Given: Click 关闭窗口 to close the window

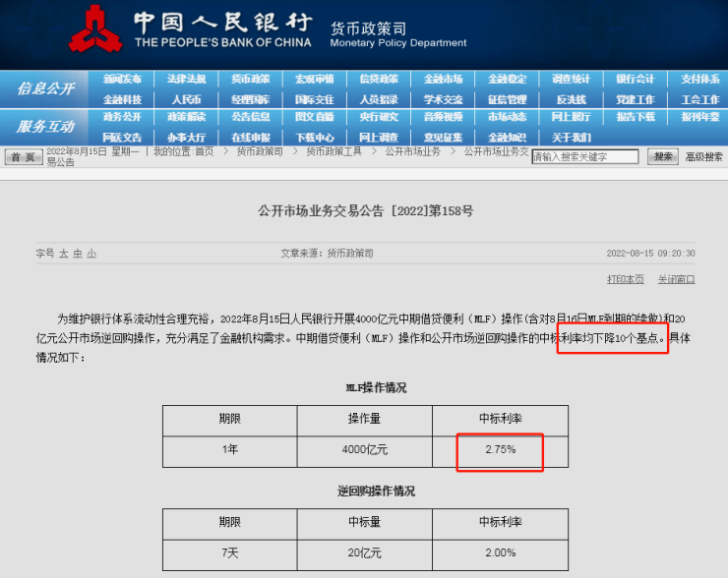Looking at the screenshot, I should tap(676, 279).
